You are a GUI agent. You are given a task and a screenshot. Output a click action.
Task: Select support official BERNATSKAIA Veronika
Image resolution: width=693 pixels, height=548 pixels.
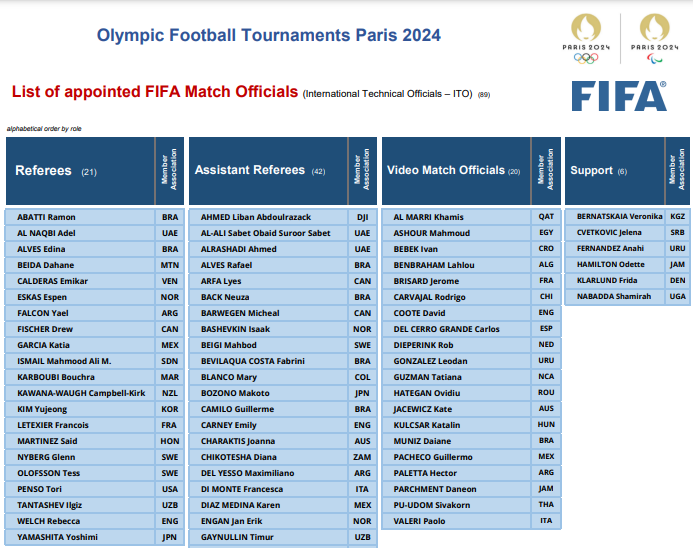[x=619, y=216]
